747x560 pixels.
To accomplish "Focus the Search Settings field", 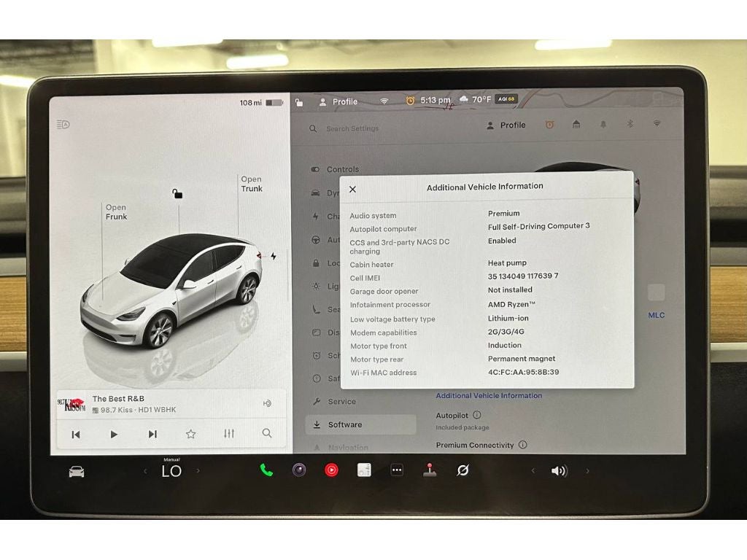I will click(x=352, y=128).
